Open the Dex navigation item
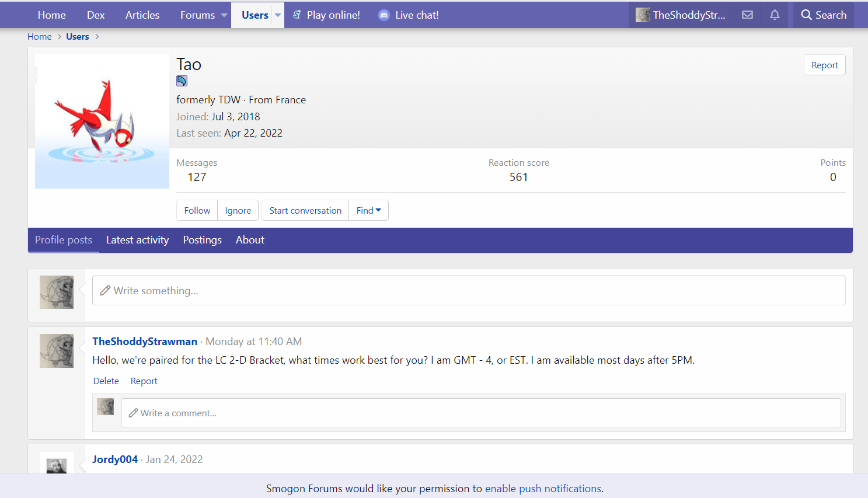Viewport: 868px width, 498px height. pyautogui.click(x=96, y=15)
